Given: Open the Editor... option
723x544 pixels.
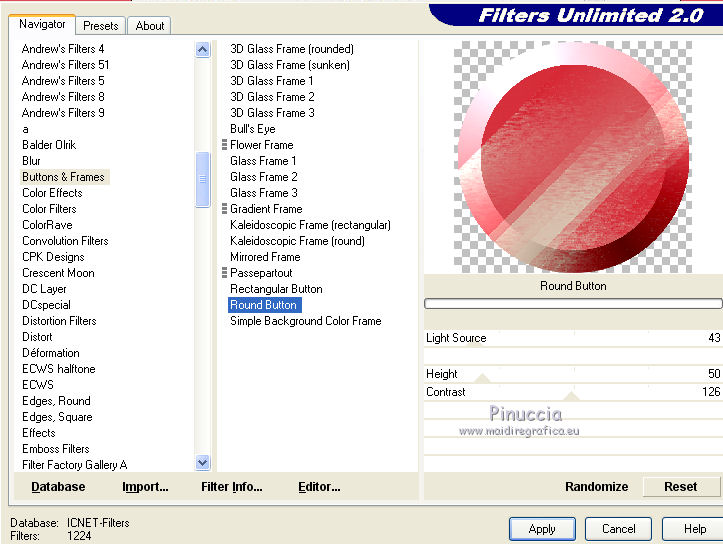Looking at the screenshot, I should click(x=319, y=487).
